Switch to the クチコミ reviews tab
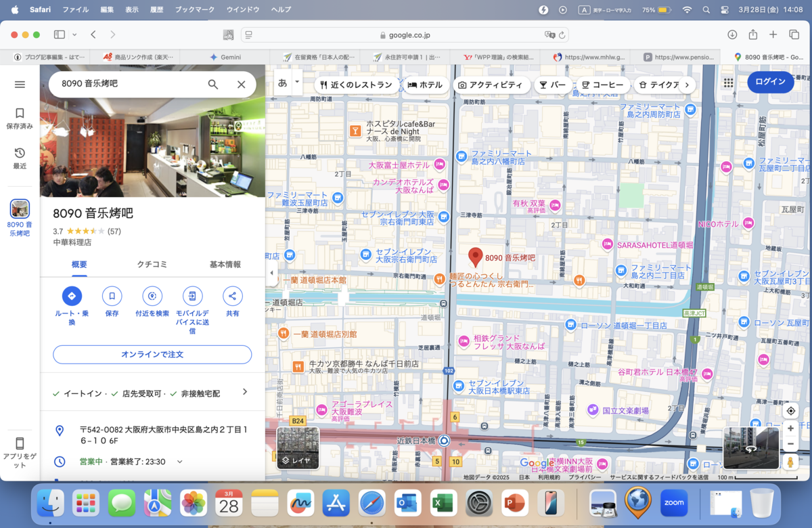Image resolution: width=812 pixels, height=528 pixels. (152, 264)
